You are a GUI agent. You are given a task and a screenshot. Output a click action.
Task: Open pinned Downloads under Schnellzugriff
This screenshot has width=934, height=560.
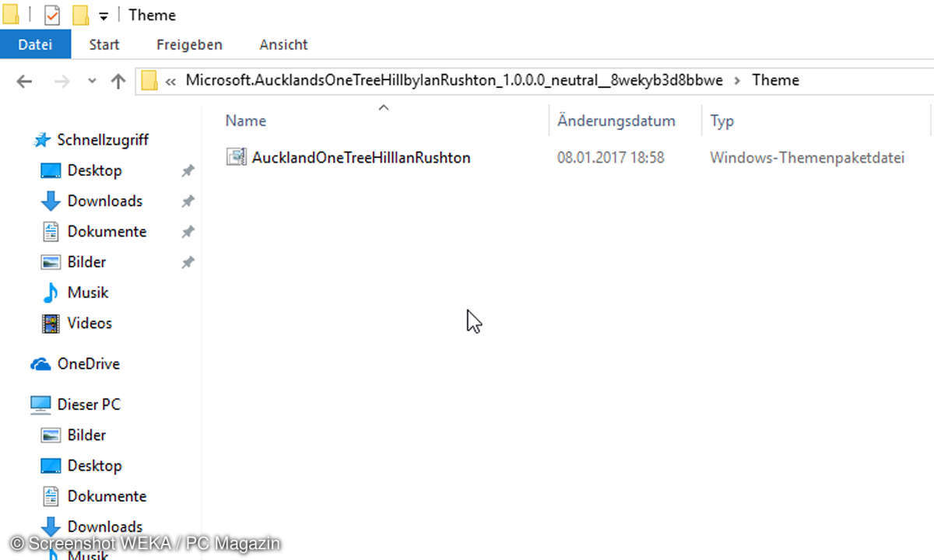[104, 201]
